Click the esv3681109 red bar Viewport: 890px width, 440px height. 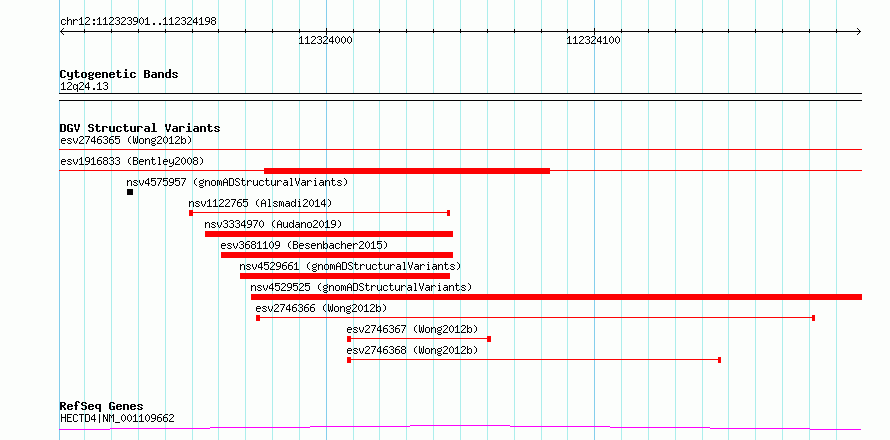[337, 255]
